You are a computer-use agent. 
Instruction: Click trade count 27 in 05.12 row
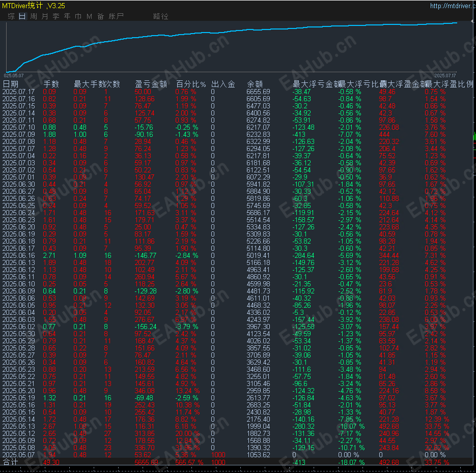108,433
